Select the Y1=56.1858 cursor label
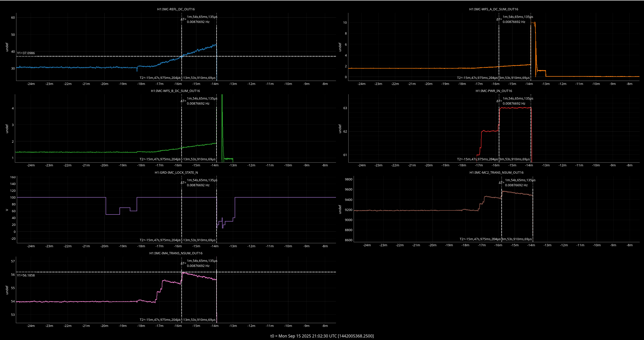Viewport: 644px width, 340px height. coord(26,275)
